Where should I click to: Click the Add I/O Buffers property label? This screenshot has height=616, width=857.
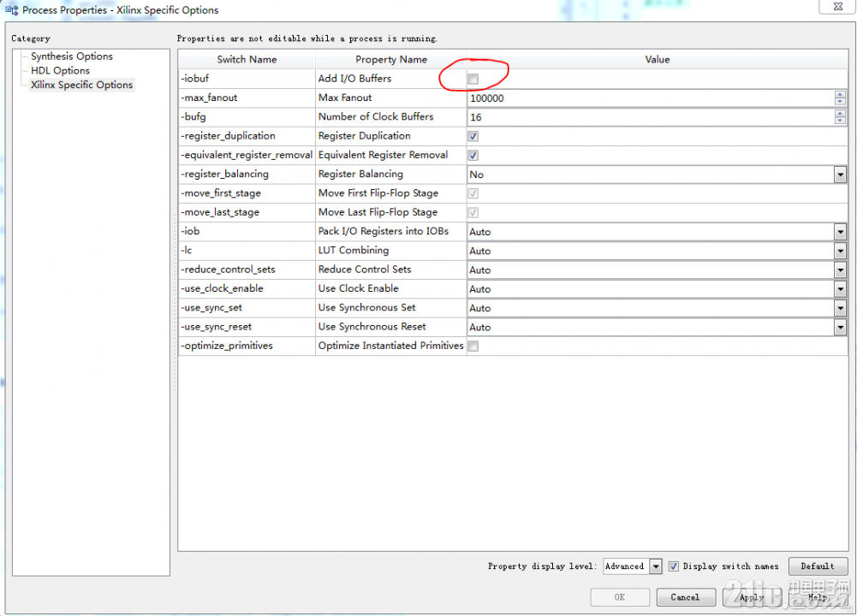click(354, 79)
